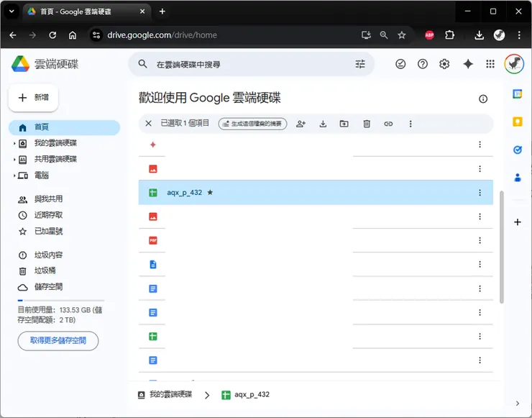
Task: Open browser downloads icon
Action: point(479,35)
